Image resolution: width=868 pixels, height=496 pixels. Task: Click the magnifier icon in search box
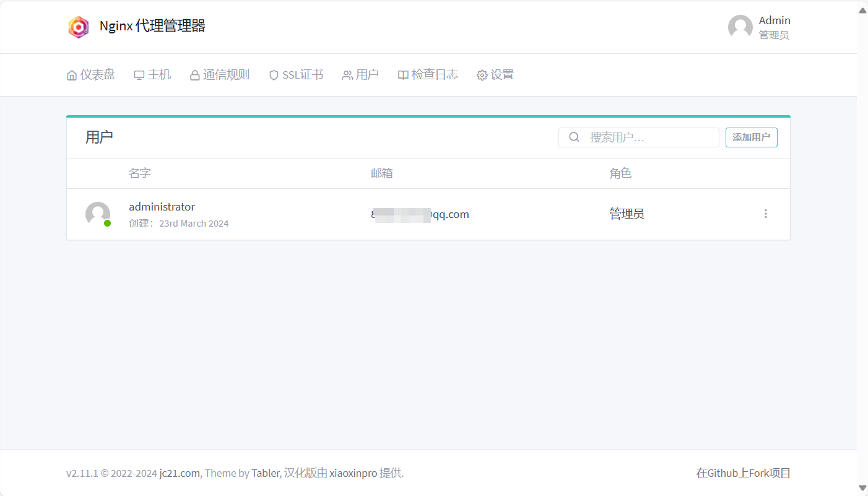point(574,137)
